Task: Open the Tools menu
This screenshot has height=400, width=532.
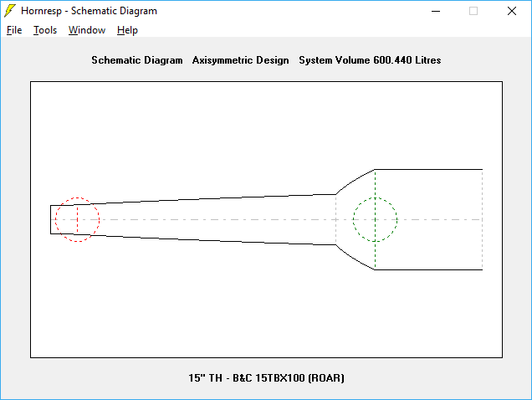Action: point(45,30)
